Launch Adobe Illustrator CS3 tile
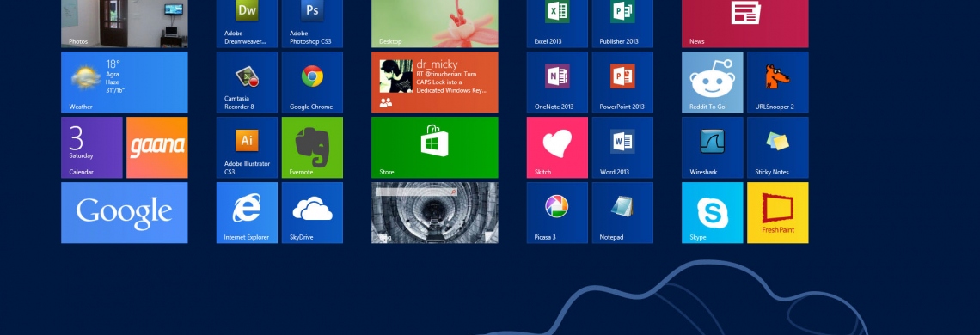The image size is (980, 335). click(x=247, y=148)
